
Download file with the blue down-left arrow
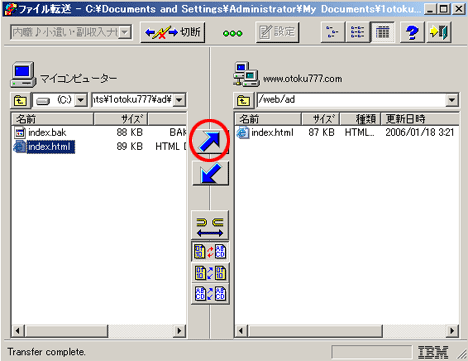click(x=210, y=173)
